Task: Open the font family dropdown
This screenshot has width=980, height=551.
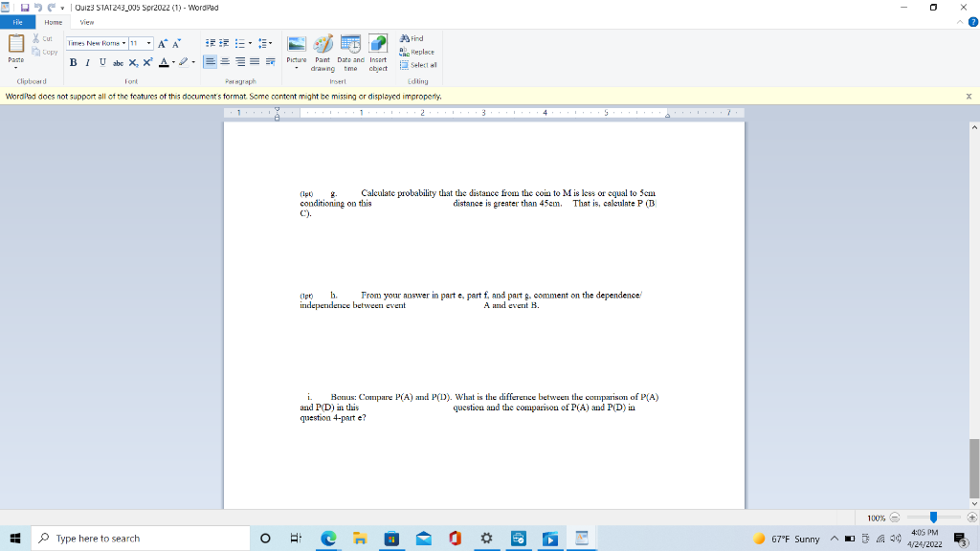Action: click(124, 42)
